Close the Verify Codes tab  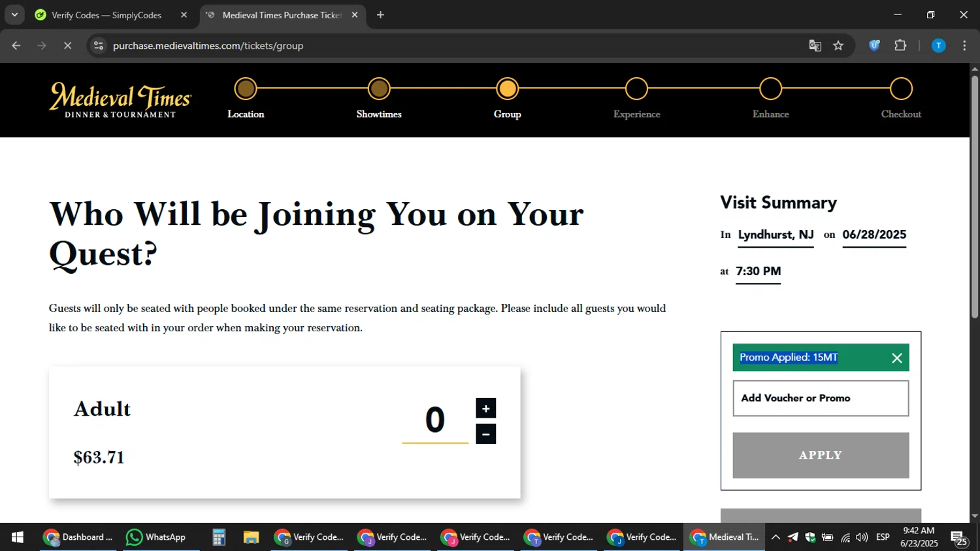click(x=184, y=15)
